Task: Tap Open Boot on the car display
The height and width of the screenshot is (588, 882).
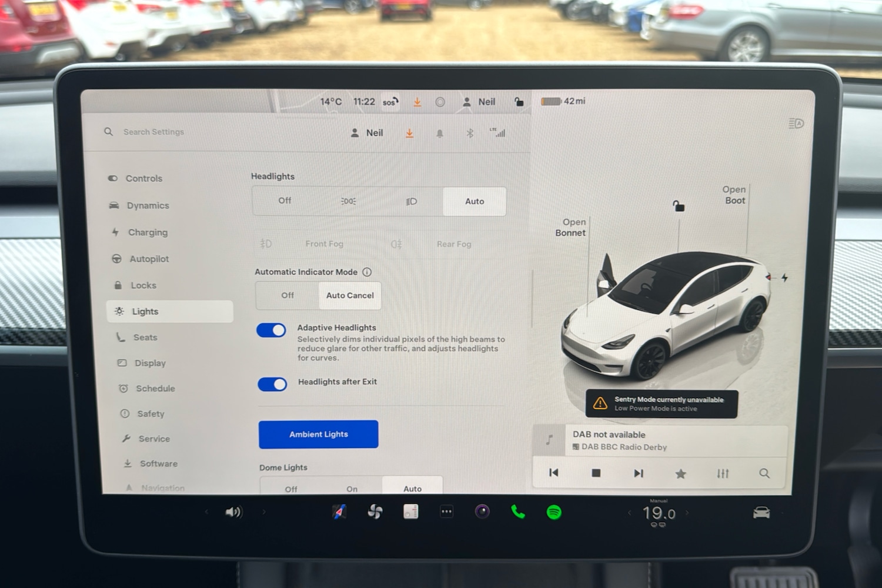Action: tap(734, 195)
